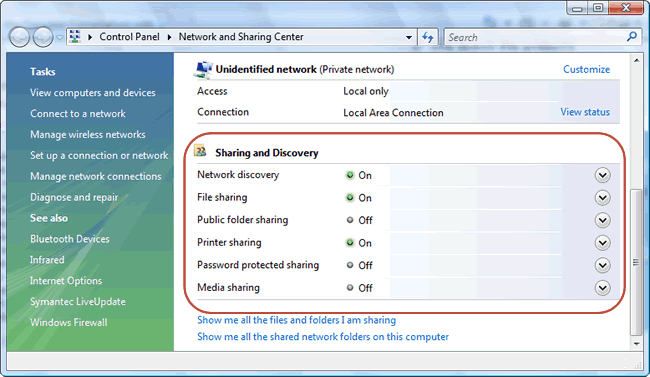
Task: Click the vertical scrollbar down arrow
Action: (636, 344)
